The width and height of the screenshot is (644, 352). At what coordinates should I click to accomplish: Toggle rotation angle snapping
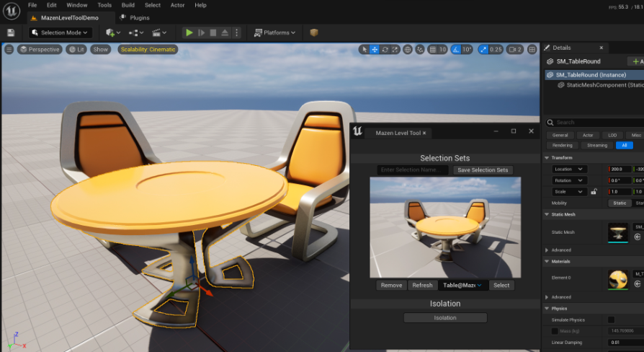click(x=455, y=50)
